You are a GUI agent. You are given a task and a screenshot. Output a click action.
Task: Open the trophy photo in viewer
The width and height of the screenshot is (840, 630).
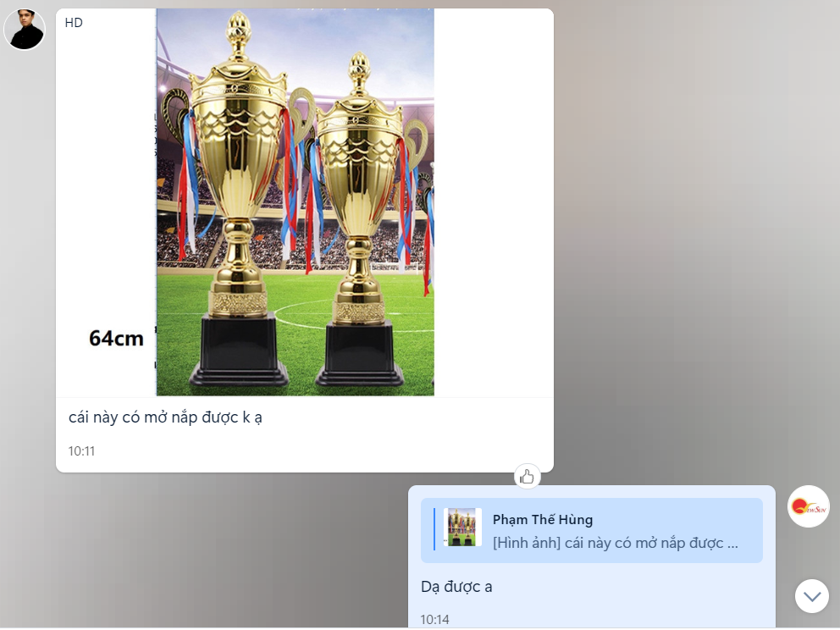point(296,202)
